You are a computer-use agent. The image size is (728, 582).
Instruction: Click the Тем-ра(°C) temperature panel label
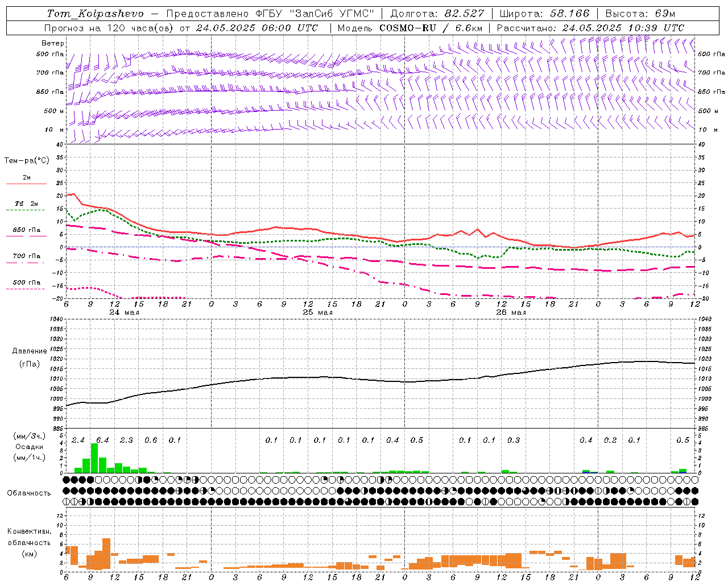pyautogui.click(x=27, y=161)
